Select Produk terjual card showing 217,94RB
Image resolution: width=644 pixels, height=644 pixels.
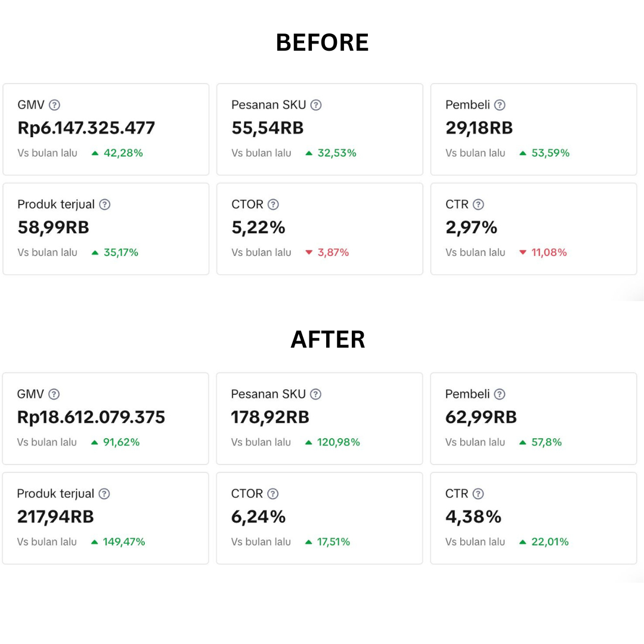[106, 518]
